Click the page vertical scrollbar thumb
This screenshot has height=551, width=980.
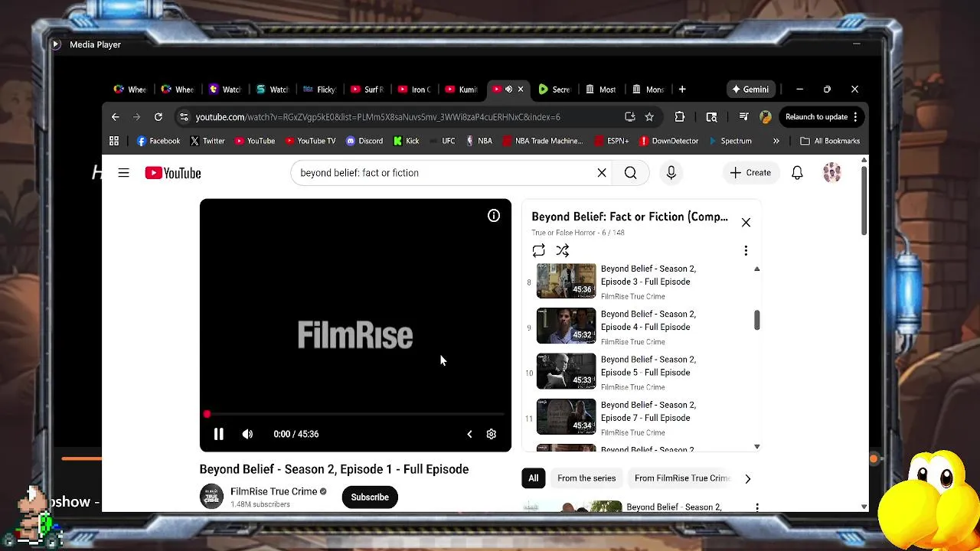[864, 201]
